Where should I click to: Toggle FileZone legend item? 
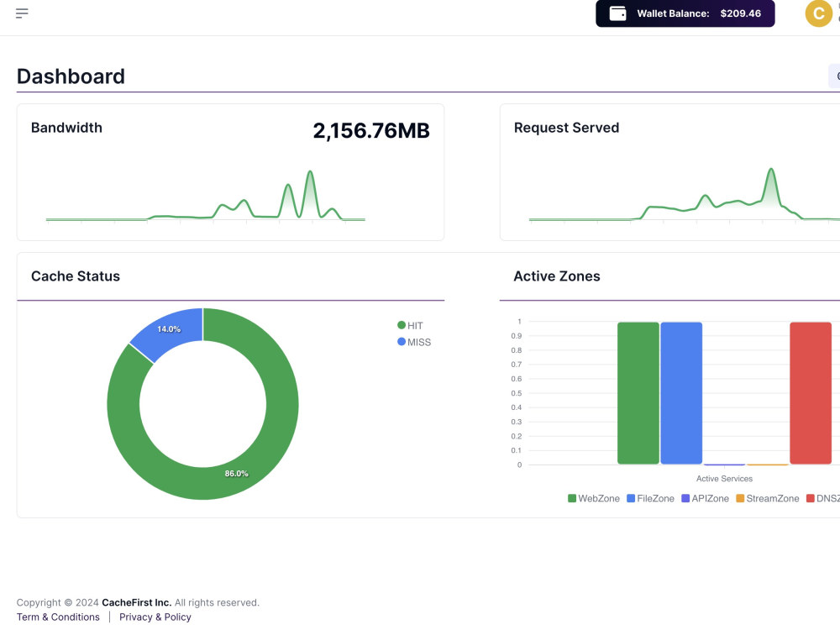[x=650, y=498]
